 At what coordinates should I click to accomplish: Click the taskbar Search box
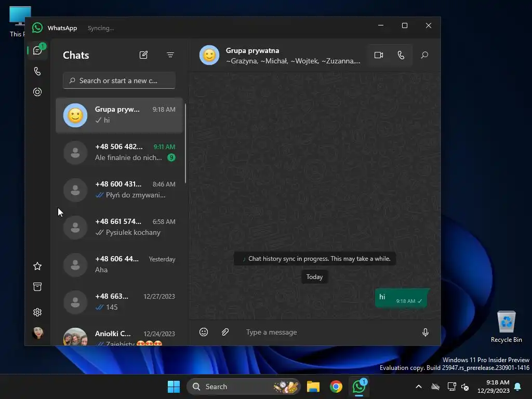[x=243, y=387]
